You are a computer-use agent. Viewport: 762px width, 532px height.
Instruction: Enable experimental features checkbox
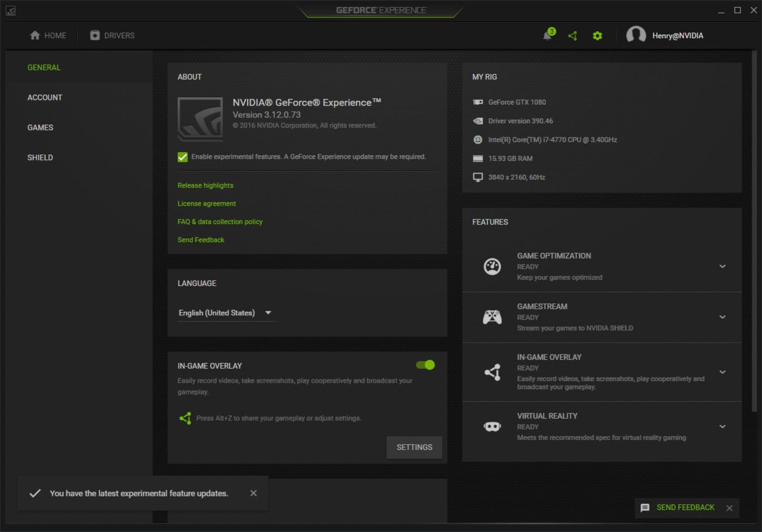pos(182,157)
